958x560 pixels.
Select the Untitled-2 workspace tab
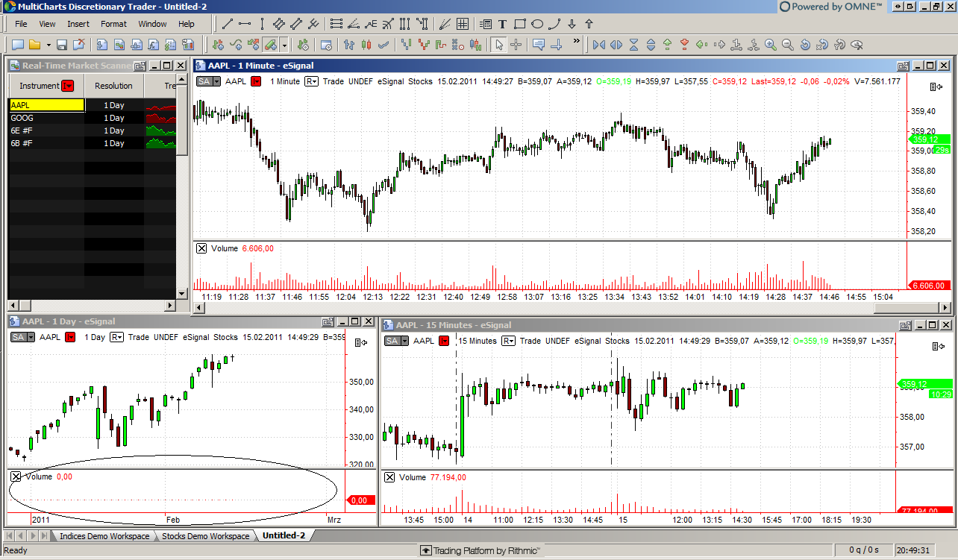tap(284, 535)
